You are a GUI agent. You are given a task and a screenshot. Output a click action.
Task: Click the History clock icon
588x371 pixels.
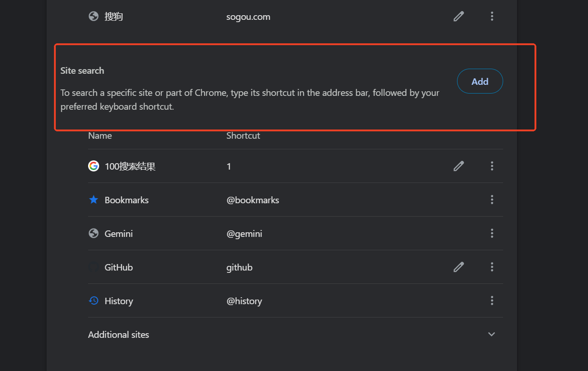tap(94, 300)
